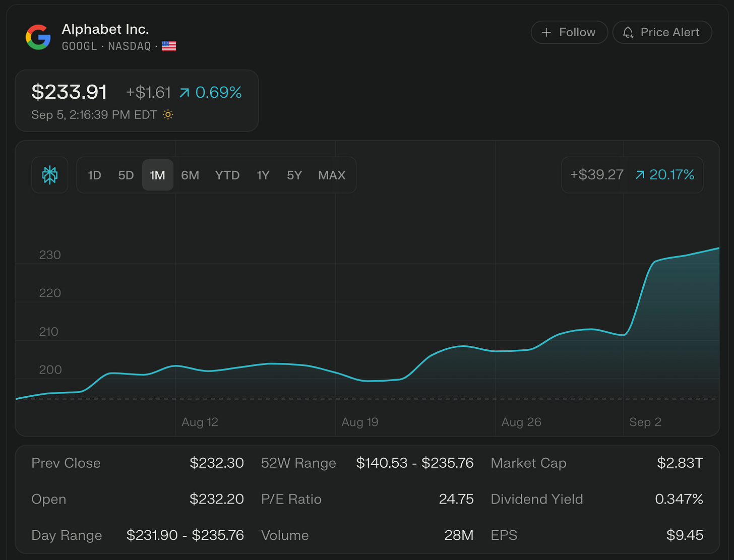Click the Aug 12 date label
734x560 pixels.
tap(200, 422)
